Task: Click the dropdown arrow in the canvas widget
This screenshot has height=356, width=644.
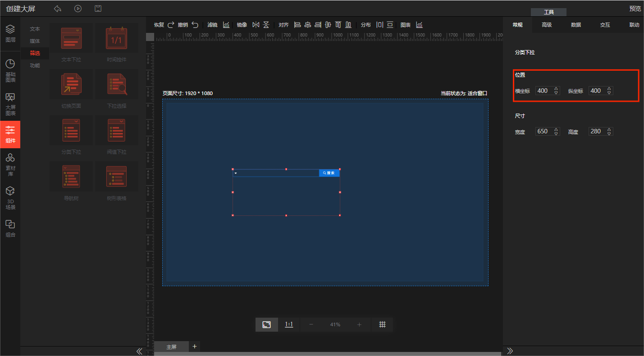Action: (236, 173)
